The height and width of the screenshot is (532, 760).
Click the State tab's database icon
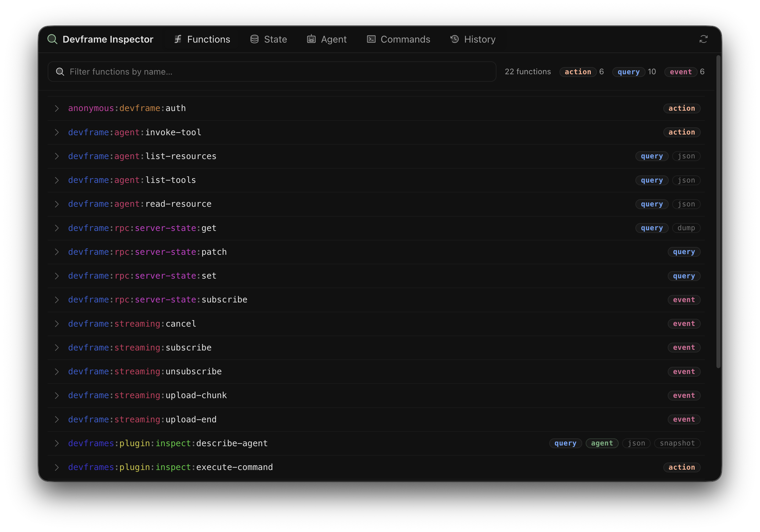tap(254, 39)
